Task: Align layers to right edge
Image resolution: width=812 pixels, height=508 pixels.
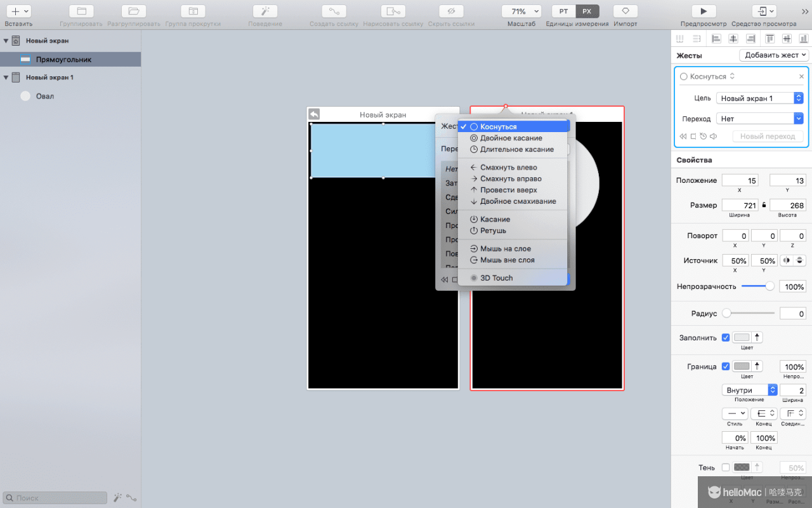Action: pyautogui.click(x=751, y=39)
